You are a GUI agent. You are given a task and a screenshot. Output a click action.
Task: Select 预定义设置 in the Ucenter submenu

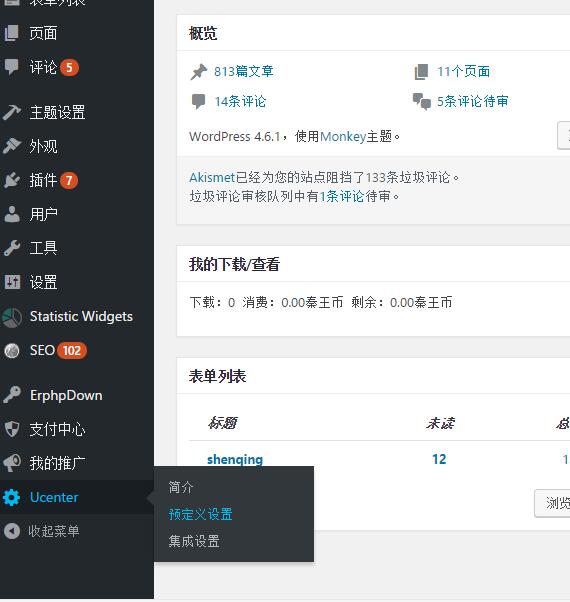tap(200, 514)
